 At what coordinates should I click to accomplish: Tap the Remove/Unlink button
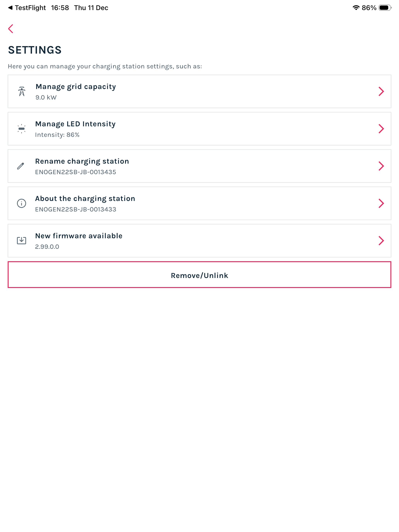pos(199,275)
